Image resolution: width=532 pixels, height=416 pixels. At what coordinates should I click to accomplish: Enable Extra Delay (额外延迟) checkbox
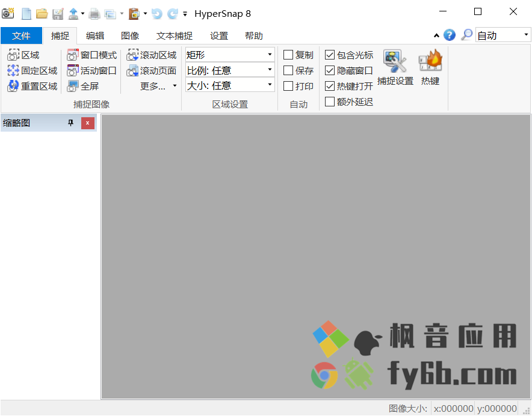(x=330, y=102)
